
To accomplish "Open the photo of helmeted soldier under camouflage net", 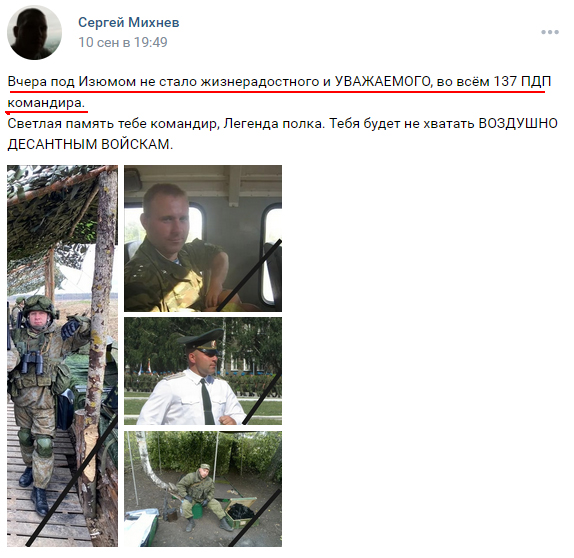I will pyautogui.click(x=62, y=356).
